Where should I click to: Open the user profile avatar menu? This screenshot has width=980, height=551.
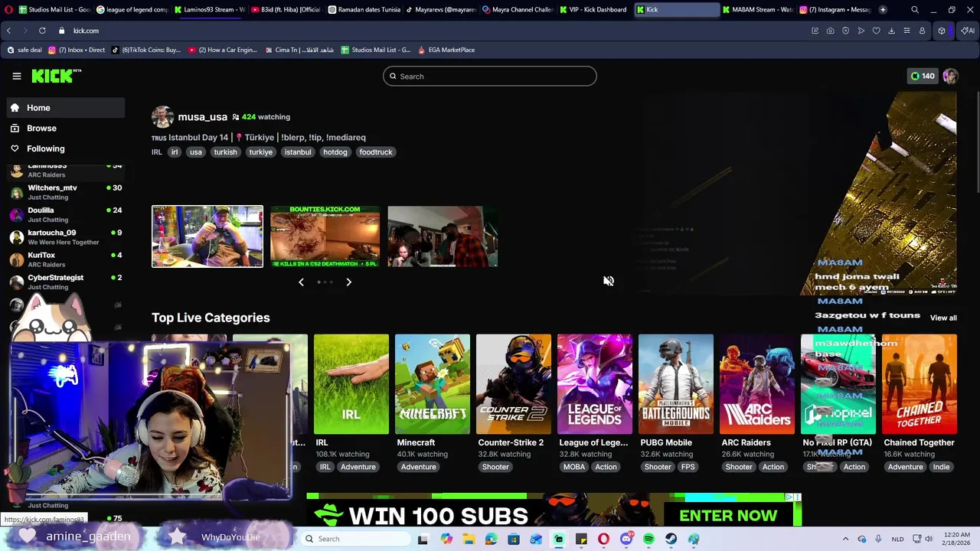(x=950, y=76)
